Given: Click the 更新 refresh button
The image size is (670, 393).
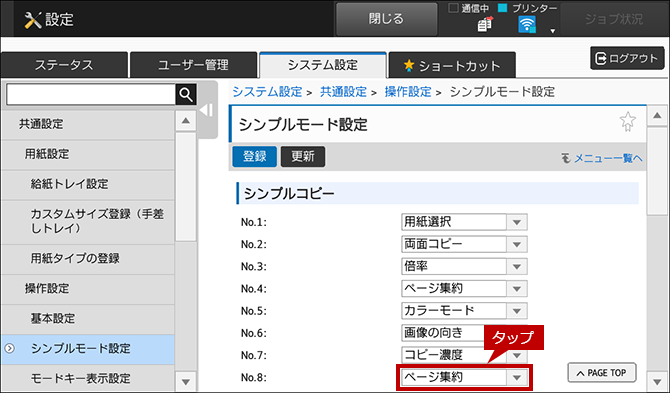Looking at the screenshot, I should tap(303, 156).
